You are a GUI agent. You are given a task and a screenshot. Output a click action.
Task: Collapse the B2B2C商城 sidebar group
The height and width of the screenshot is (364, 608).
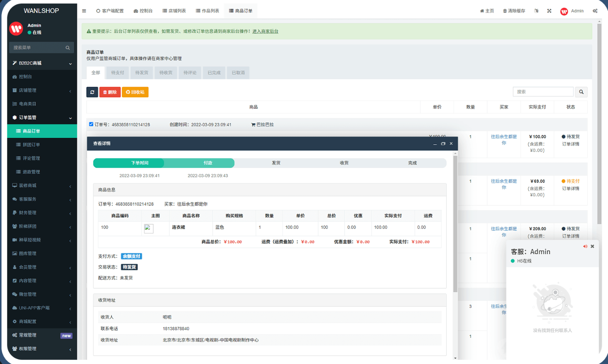[x=42, y=63]
